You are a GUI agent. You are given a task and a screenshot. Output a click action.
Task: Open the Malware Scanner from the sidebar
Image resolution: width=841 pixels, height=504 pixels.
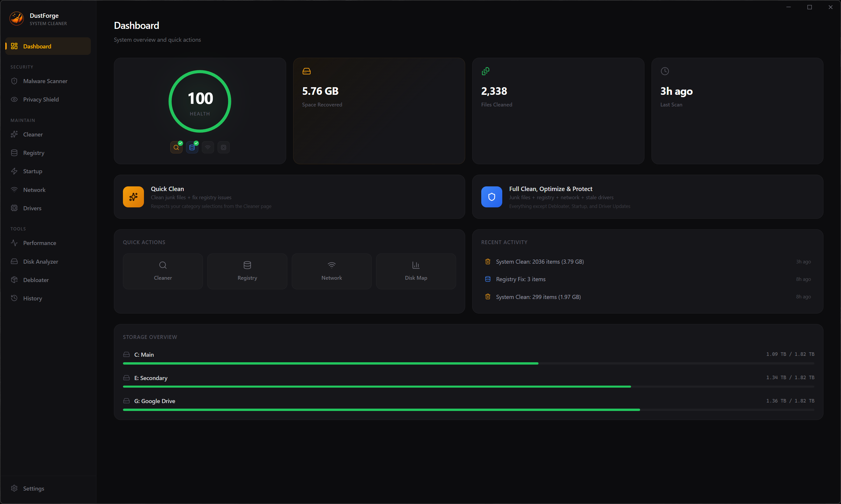pyautogui.click(x=45, y=81)
